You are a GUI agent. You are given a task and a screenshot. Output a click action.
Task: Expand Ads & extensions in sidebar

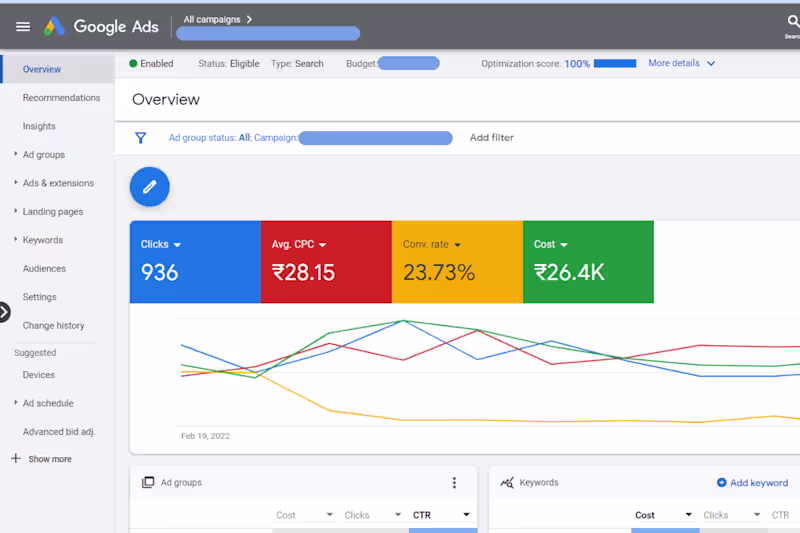coord(15,183)
